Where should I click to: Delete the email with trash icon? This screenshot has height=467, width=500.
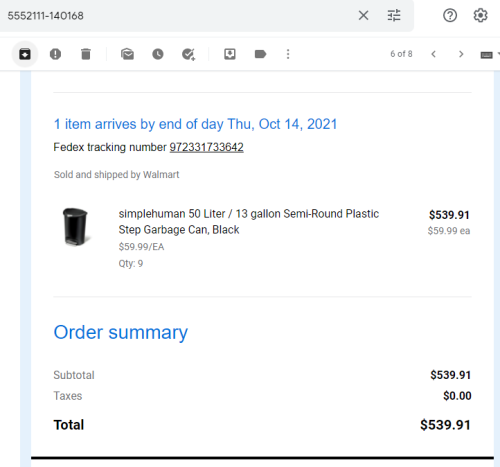tap(86, 54)
